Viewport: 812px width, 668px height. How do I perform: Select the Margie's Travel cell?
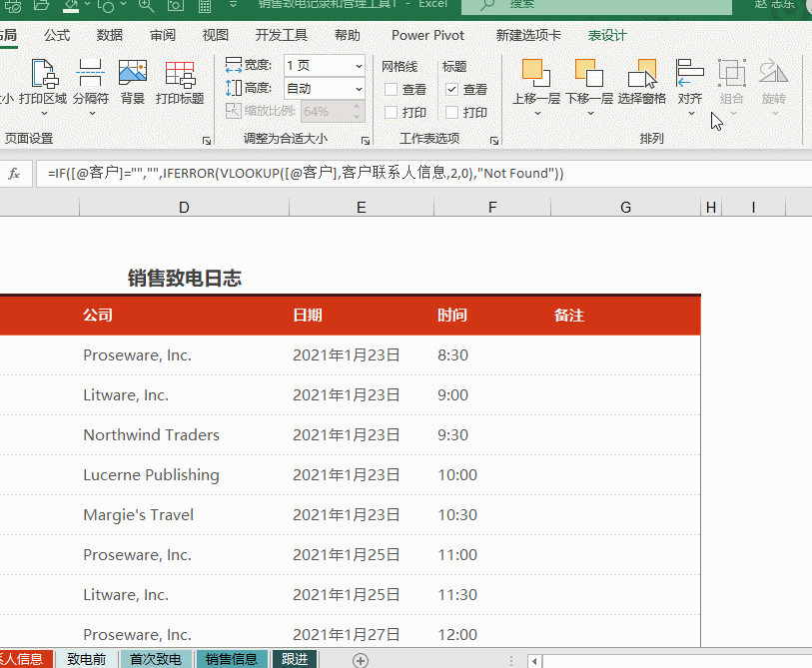pos(184,514)
